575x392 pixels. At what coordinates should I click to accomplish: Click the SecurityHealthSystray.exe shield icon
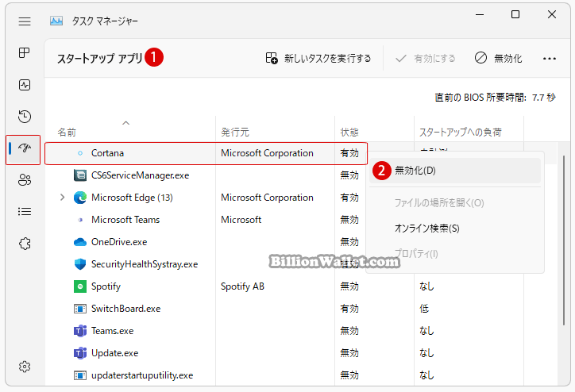(x=80, y=264)
